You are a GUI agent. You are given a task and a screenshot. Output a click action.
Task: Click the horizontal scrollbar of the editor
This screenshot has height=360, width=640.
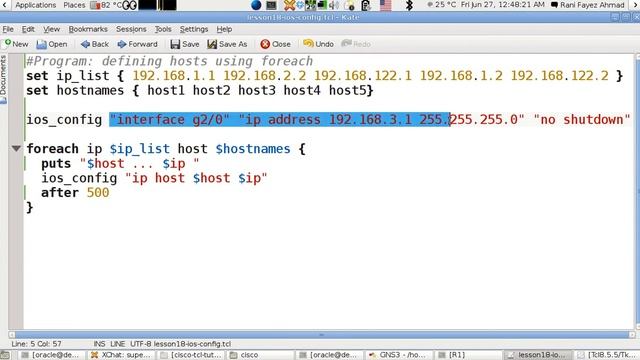[322, 335]
